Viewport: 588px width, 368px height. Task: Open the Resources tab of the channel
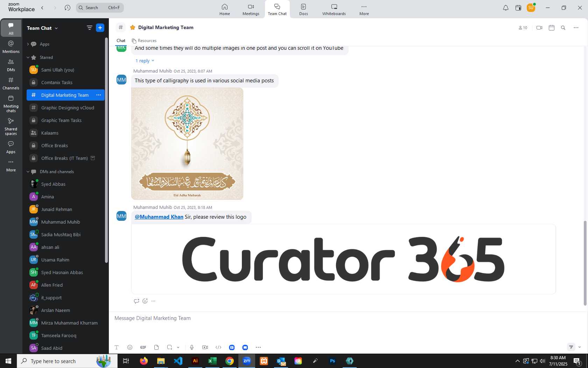pyautogui.click(x=144, y=41)
